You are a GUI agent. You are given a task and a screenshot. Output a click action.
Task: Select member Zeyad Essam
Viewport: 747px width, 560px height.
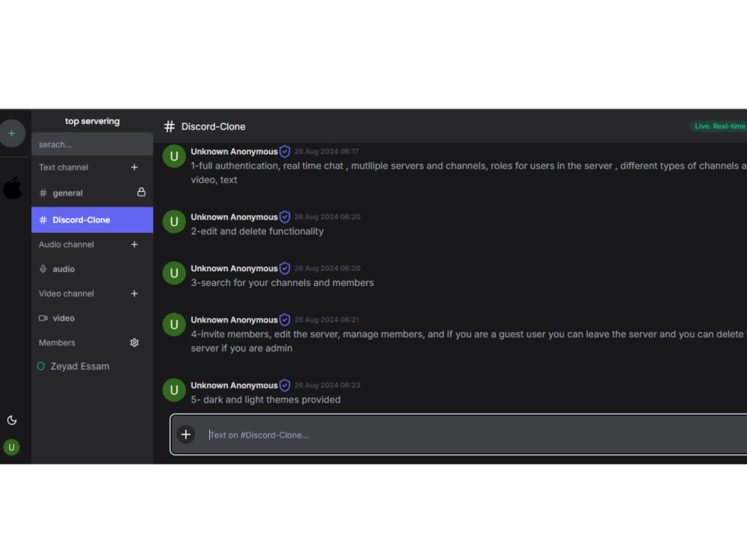click(x=74, y=366)
